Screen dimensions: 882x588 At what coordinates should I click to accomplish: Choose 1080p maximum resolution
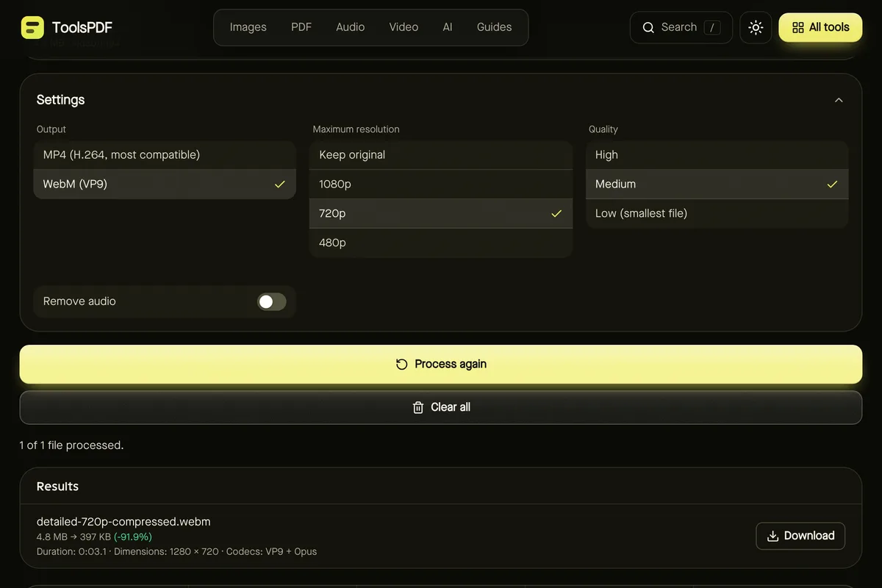tap(441, 184)
